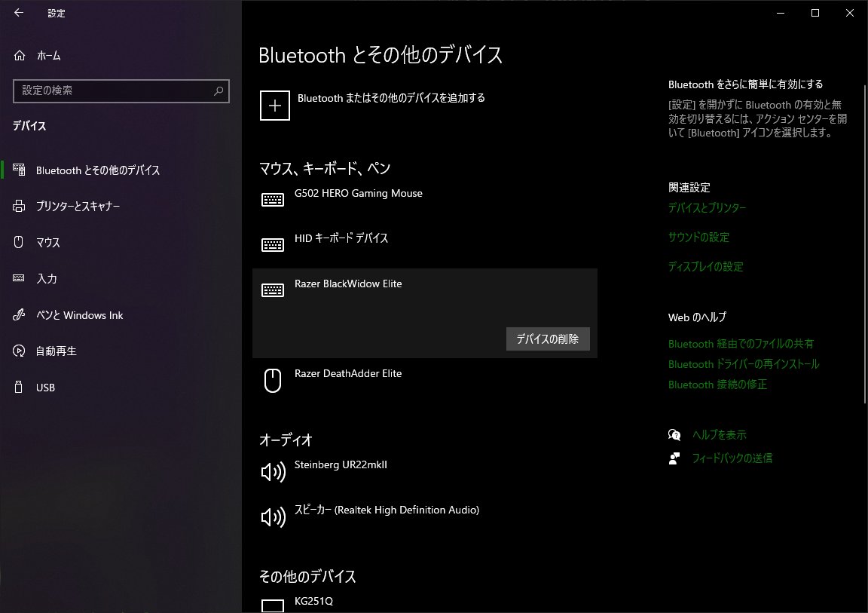
Task: Open デバイスとプリンター link
Action: (x=707, y=207)
